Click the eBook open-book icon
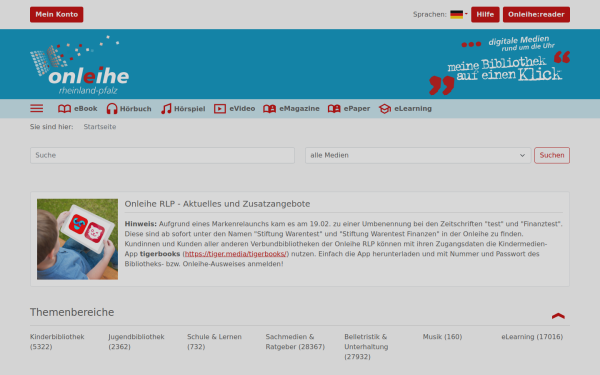The height and width of the screenshot is (375, 600). (x=64, y=109)
